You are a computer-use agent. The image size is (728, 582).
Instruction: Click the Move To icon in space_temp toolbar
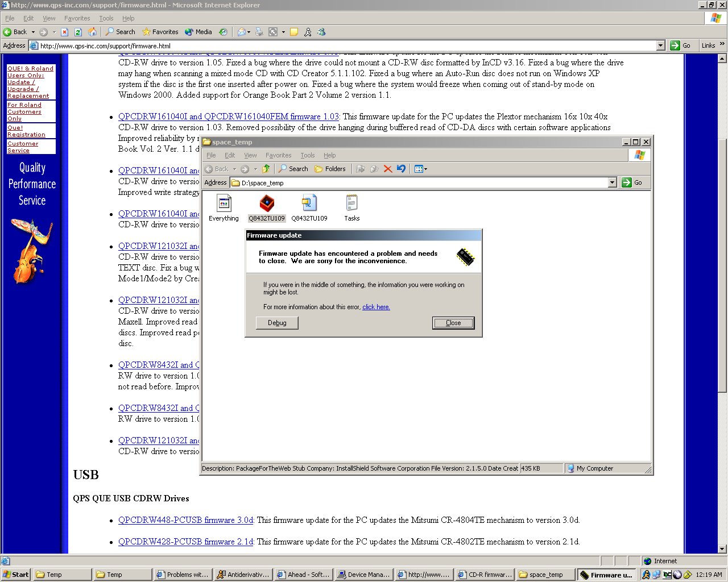[x=360, y=168]
